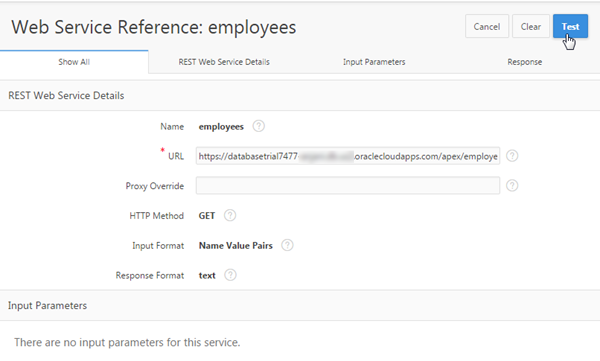This screenshot has width=600, height=361.
Task: Click the Clear button
Action: (531, 26)
